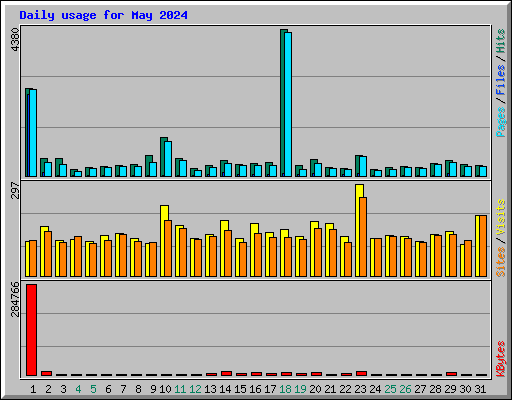512x400 pixels.
Task: Click the tall cyan hits bar for day 18
Action: click(288, 104)
